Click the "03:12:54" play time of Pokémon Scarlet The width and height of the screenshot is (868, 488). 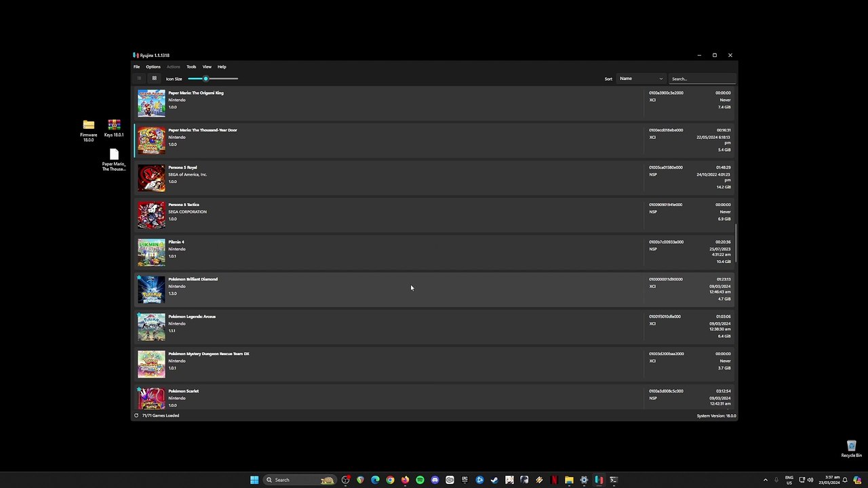pyautogui.click(x=724, y=391)
